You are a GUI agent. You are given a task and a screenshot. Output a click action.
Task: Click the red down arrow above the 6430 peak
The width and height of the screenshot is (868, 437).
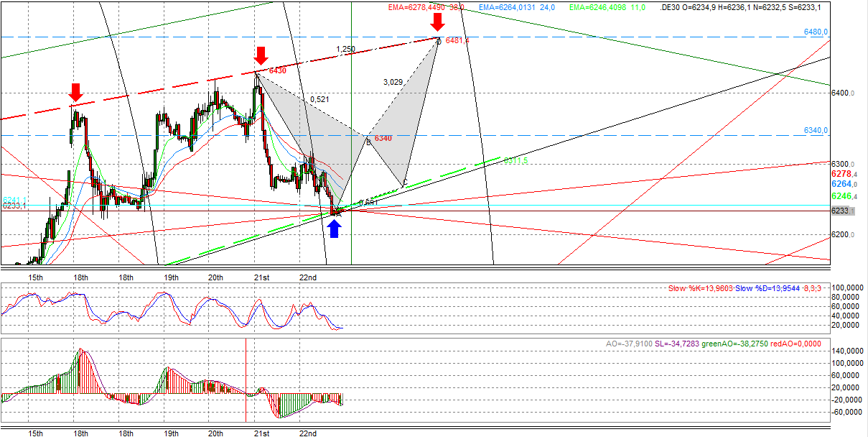click(261, 55)
